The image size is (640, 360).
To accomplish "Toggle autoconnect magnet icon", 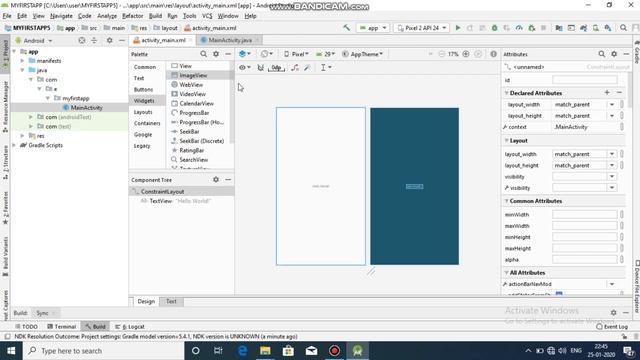I will pyautogui.click(x=260, y=67).
